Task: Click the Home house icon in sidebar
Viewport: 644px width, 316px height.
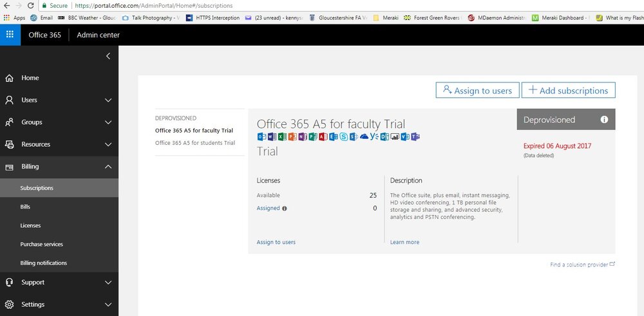Action: tap(10, 78)
